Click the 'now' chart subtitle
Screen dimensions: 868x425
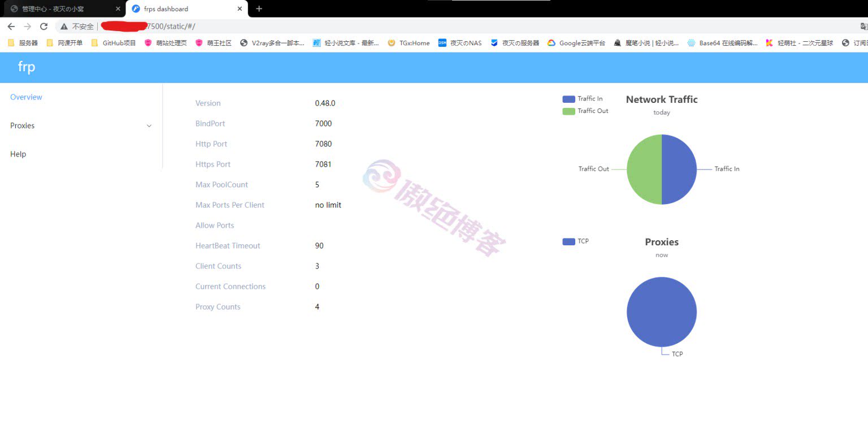tap(662, 255)
